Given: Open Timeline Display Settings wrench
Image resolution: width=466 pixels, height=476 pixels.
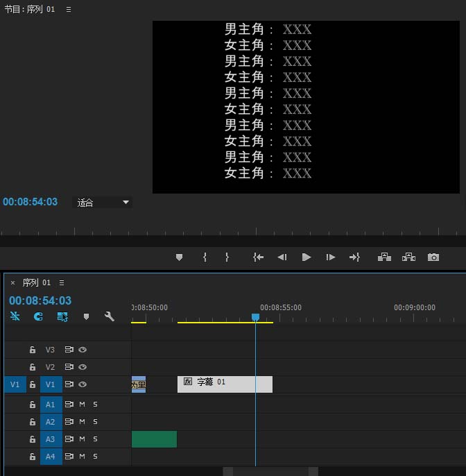Looking at the screenshot, I should [110, 316].
